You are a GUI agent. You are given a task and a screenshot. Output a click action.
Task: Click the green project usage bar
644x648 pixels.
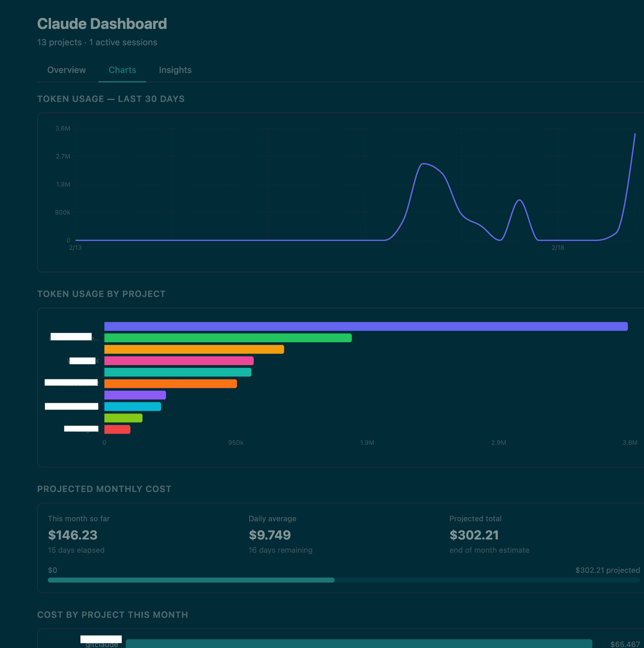point(228,338)
